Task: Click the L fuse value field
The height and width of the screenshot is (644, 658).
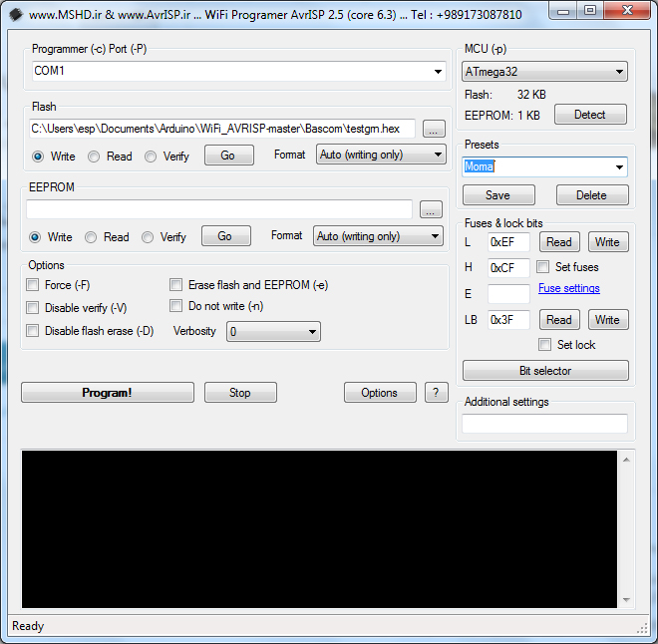Action: click(x=508, y=242)
